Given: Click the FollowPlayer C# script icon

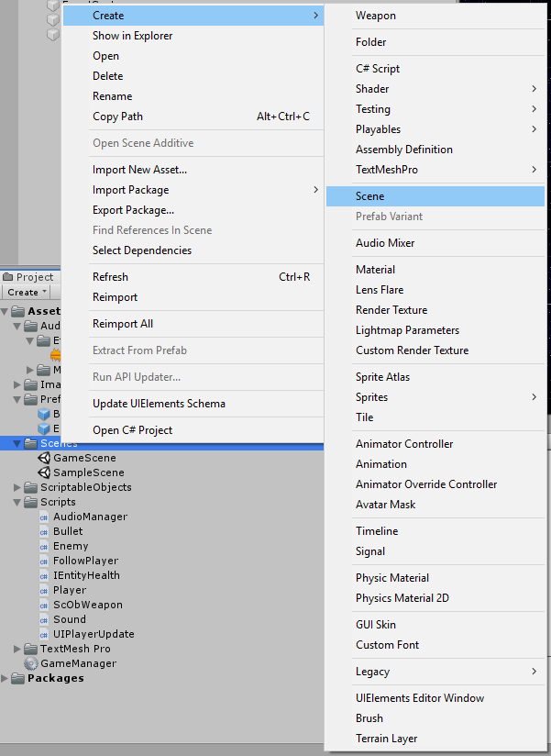Looking at the screenshot, I should pos(44,561).
